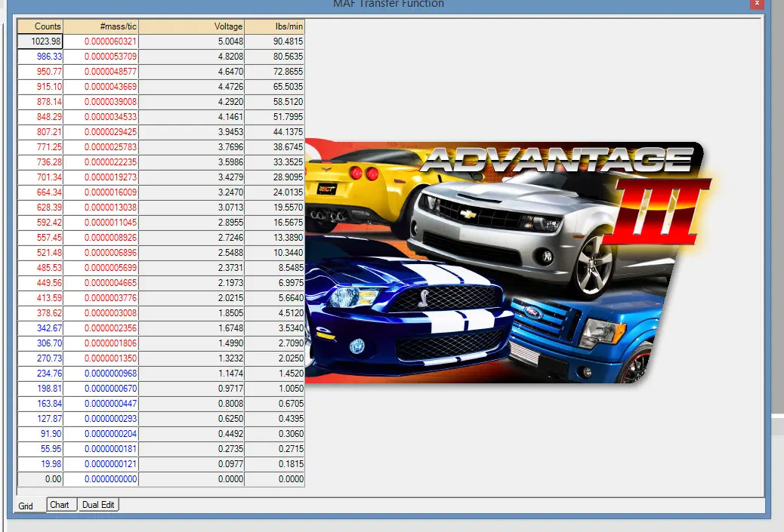Select Counts cell 986.33

40,57
